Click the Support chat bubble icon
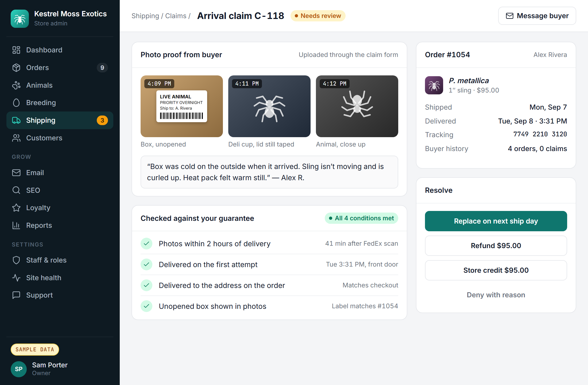 [16, 295]
